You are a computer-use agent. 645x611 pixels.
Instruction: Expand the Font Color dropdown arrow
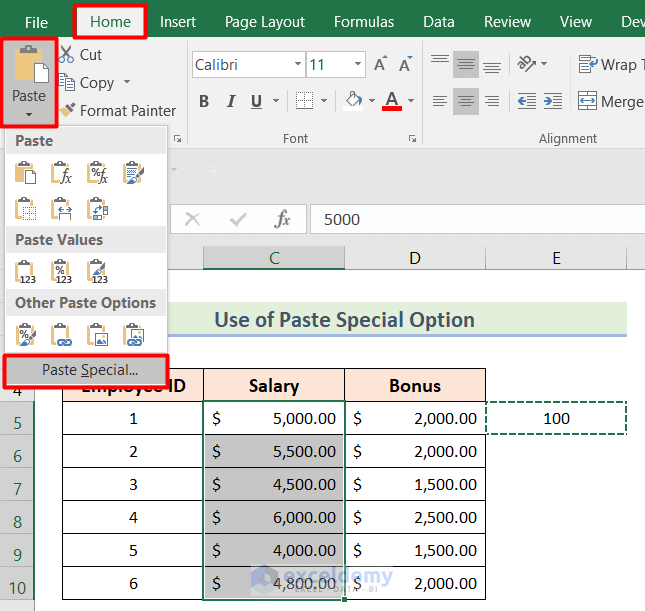point(411,101)
